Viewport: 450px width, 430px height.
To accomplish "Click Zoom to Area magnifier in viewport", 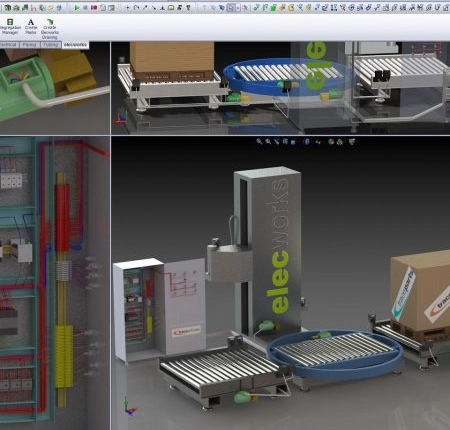I will click(x=268, y=142).
